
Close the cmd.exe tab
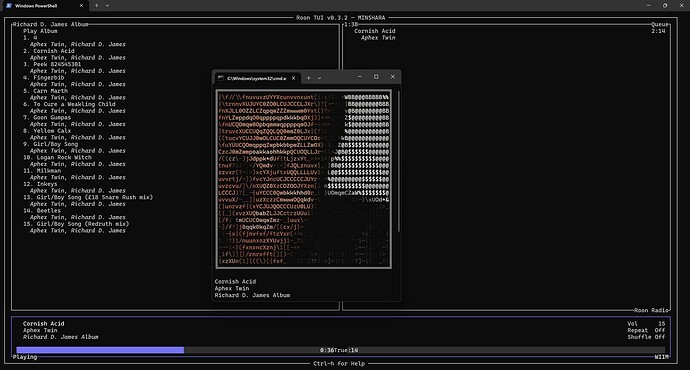tap(294, 78)
